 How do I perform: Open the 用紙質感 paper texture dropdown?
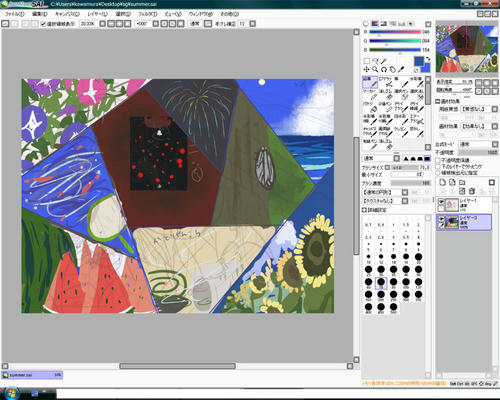pyautogui.click(x=479, y=109)
